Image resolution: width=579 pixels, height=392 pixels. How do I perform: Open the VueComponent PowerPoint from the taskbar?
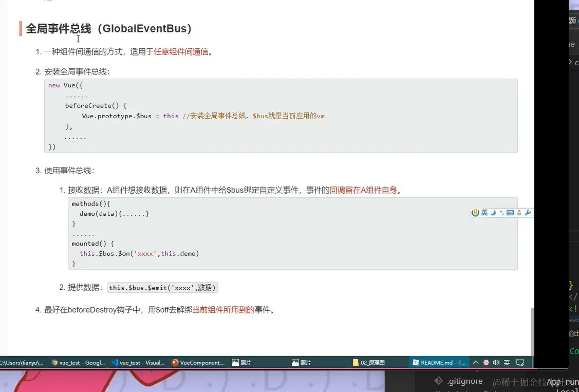click(x=198, y=362)
